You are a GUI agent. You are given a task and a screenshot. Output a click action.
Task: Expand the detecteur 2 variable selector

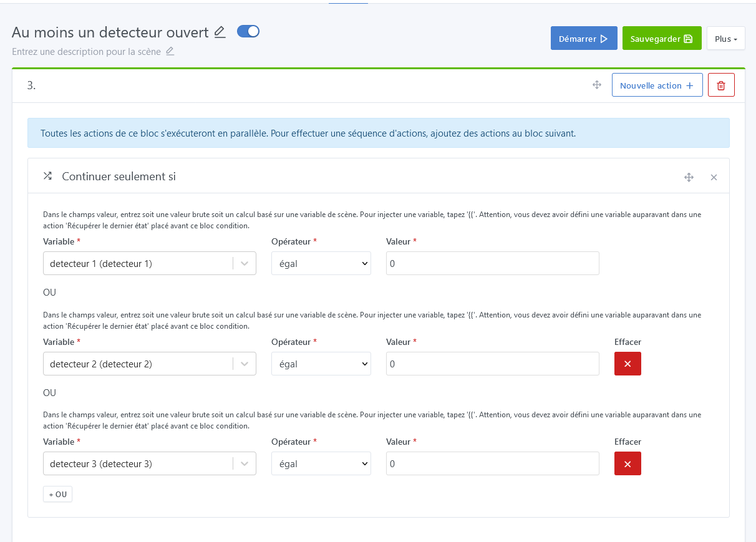[245, 364]
